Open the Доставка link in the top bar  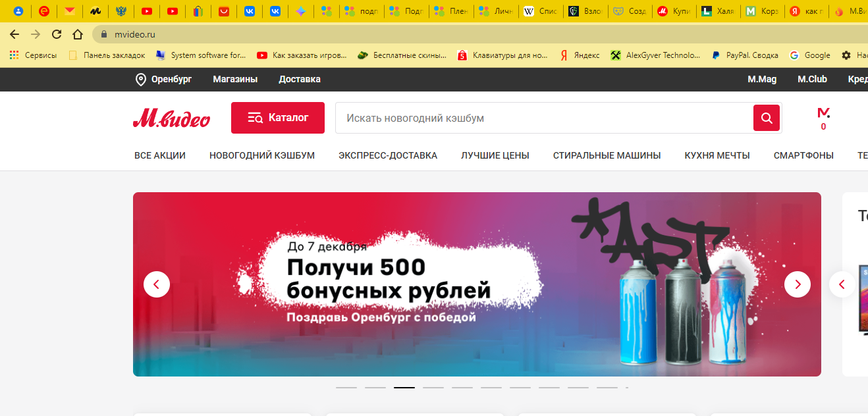click(x=300, y=79)
